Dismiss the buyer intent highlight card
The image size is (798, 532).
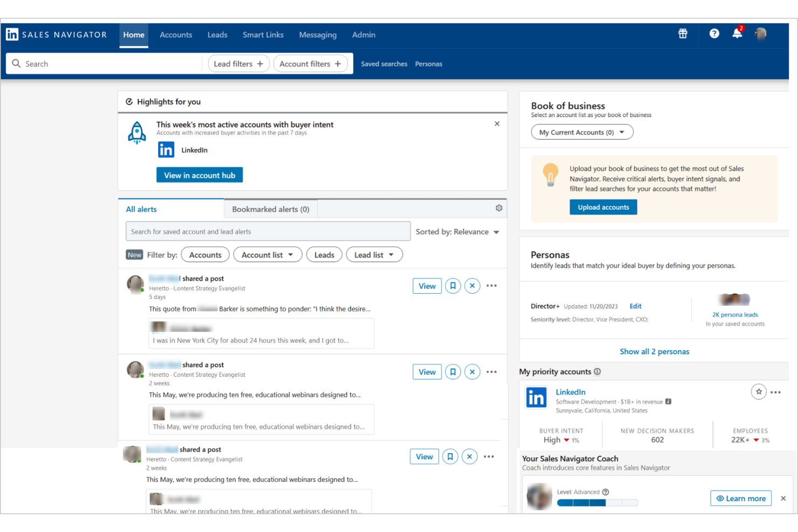(497, 123)
